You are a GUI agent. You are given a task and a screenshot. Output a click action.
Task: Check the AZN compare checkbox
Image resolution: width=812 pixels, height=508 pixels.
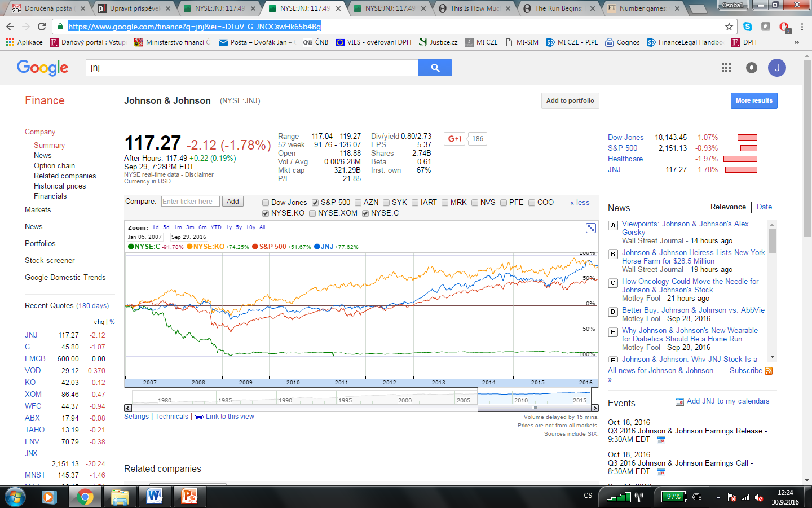(358, 203)
